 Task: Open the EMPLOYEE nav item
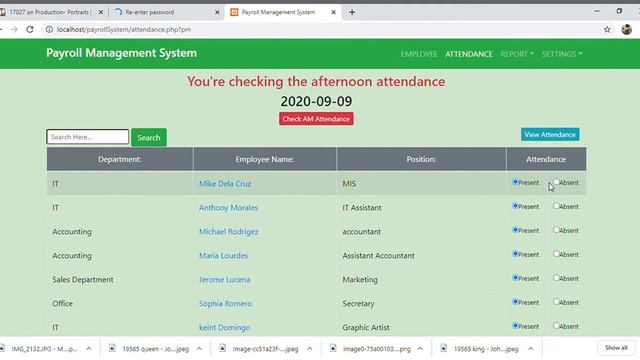pos(419,54)
